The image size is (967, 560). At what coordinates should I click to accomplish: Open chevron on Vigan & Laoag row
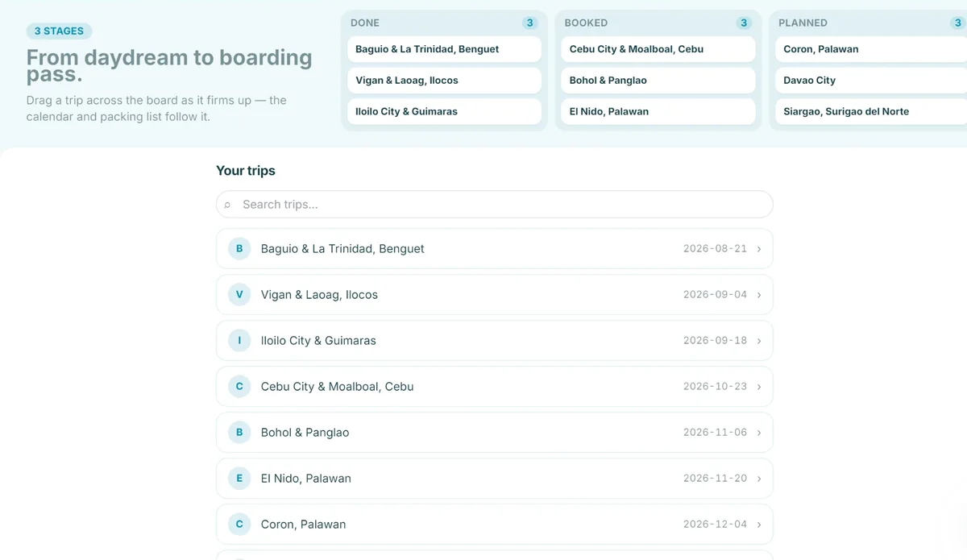pos(759,295)
